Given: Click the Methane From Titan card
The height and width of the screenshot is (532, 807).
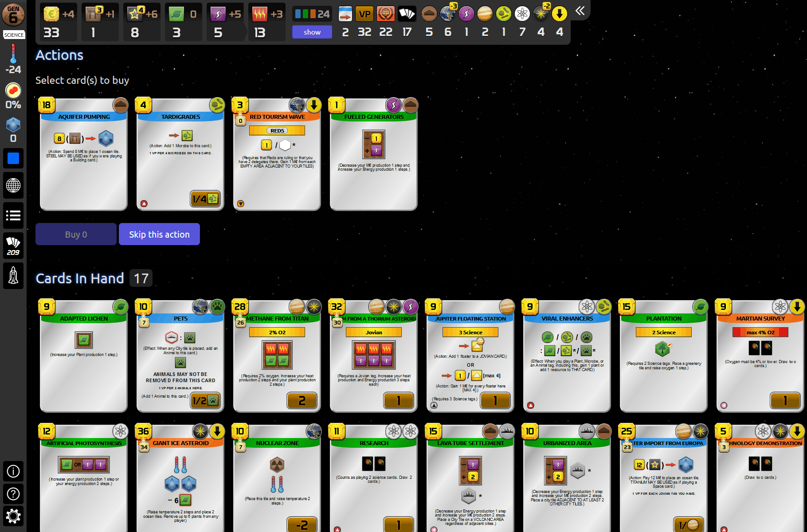Looking at the screenshot, I should click(277, 356).
